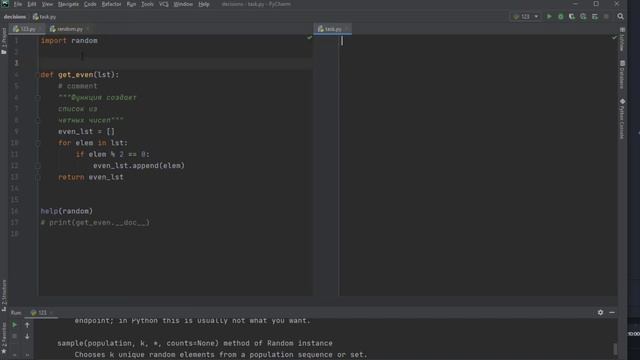
Task: Click the disabled stop button in the toolbar
Action: pyautogui.click(x=606, y=17)
